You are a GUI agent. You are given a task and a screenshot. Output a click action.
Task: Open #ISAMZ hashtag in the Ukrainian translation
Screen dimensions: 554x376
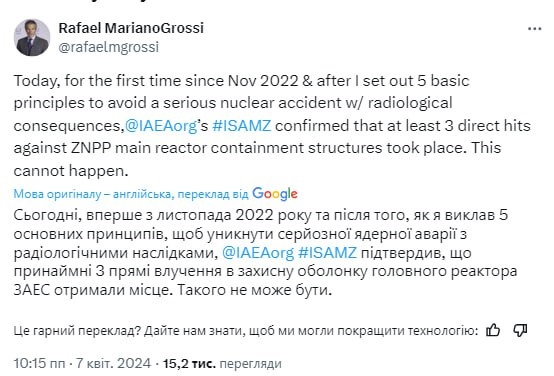328,253
